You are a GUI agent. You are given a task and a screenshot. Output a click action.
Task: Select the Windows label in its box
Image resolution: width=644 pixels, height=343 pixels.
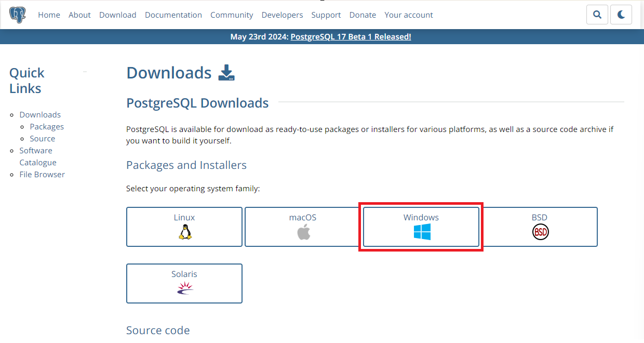coord(421,217)
